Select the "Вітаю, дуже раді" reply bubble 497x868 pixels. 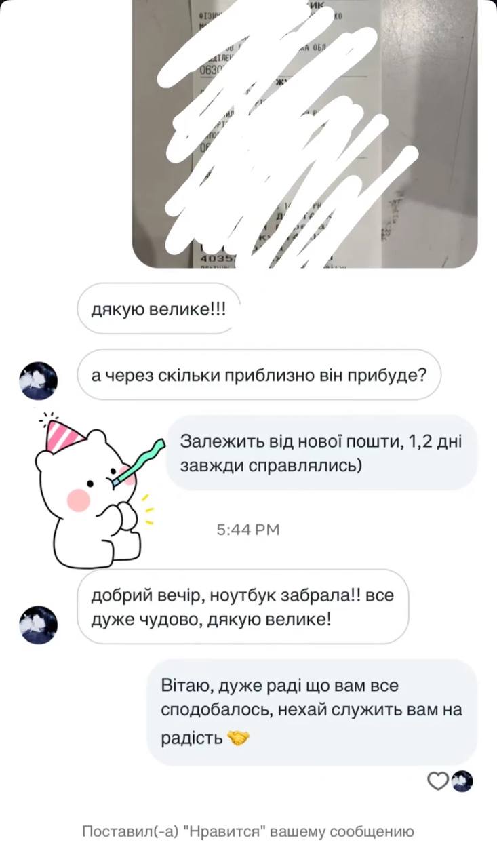point(313,712)
